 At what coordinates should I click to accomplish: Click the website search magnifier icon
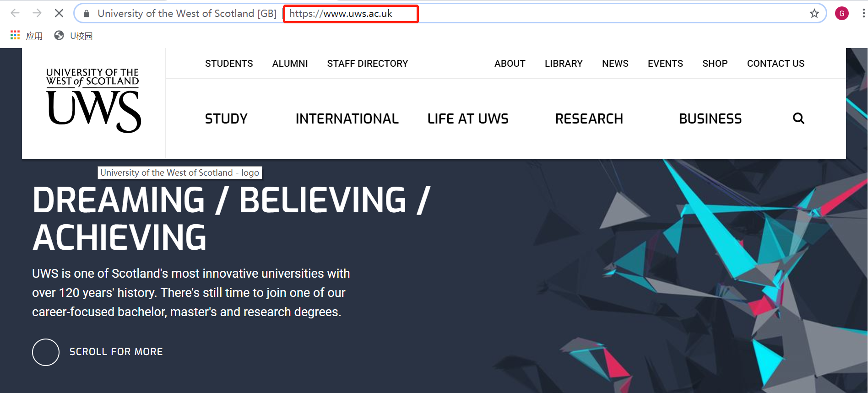(798, 118)
